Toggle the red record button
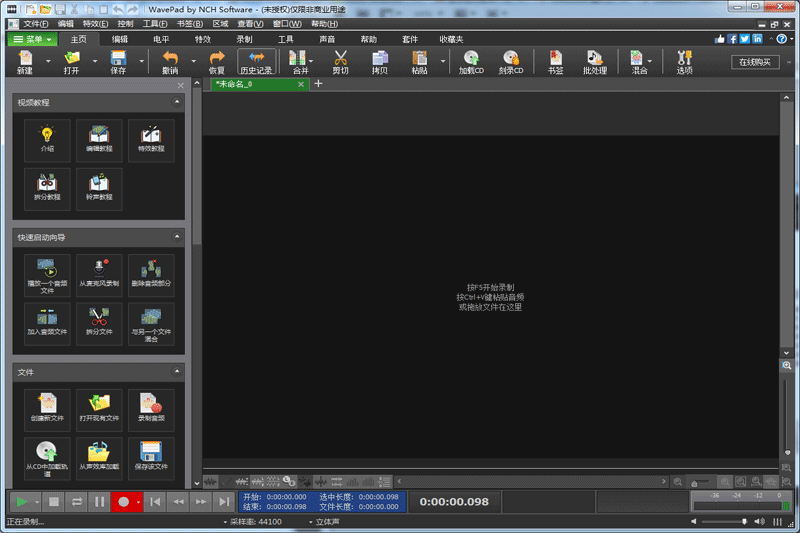Viewport: 800px width, 533px height. pyautogui.click(x=123, y=502)
